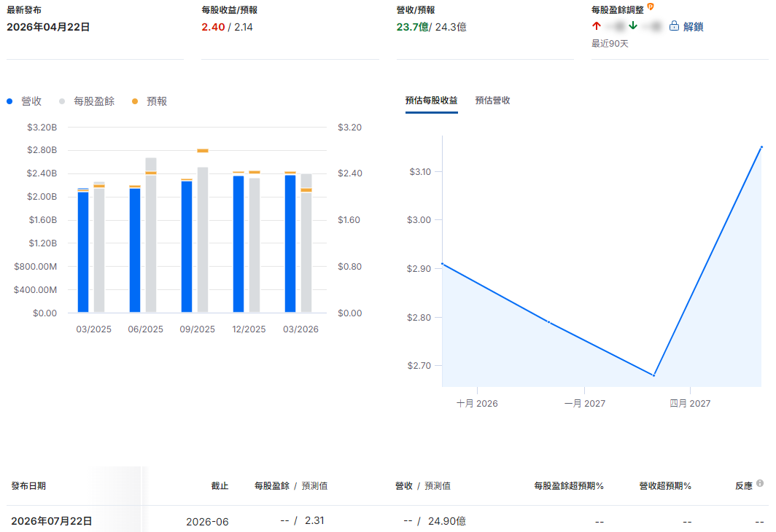Switch to the 預估每股收益 tab

[431, 101]
